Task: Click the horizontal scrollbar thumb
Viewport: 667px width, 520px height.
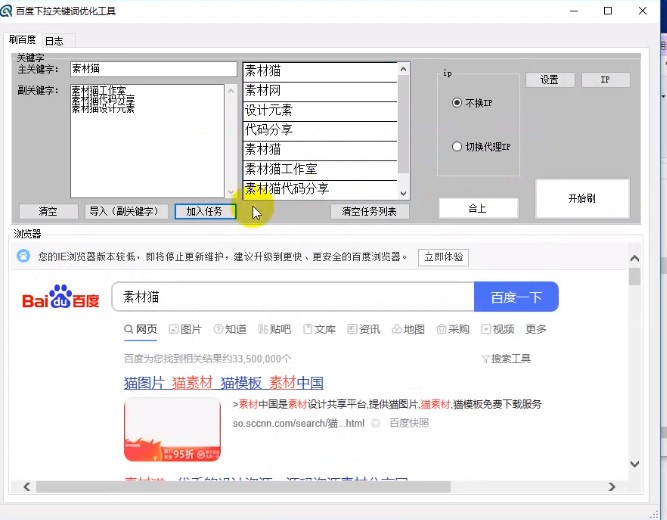Action: click(243, 486)
